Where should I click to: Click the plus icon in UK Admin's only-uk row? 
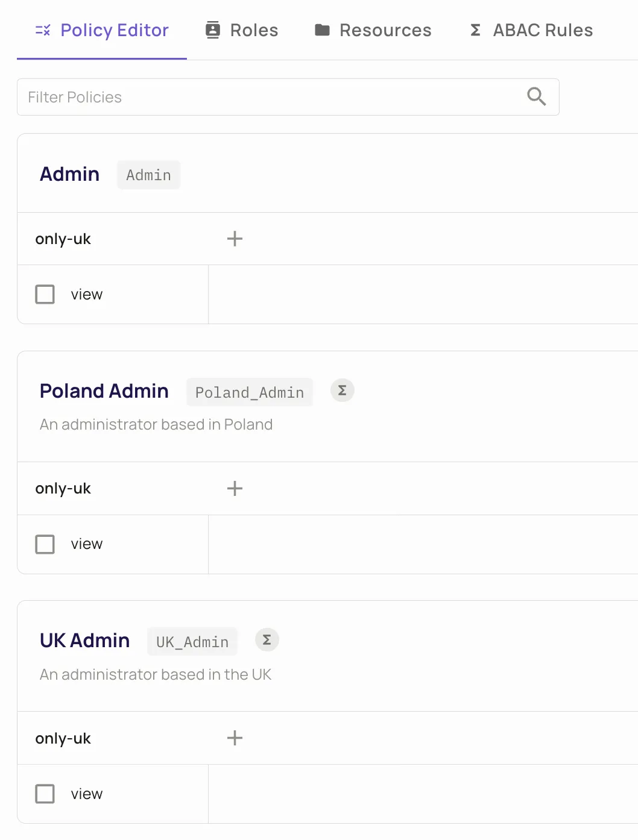235,738
